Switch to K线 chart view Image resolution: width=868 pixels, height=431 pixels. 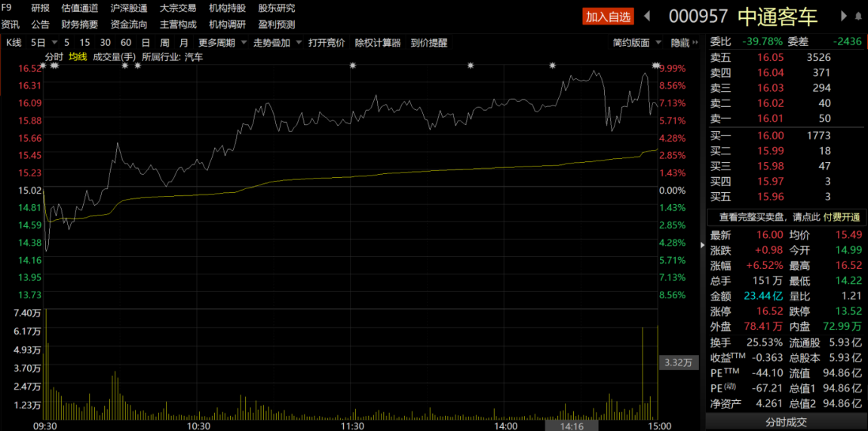(x=14, y=43)
